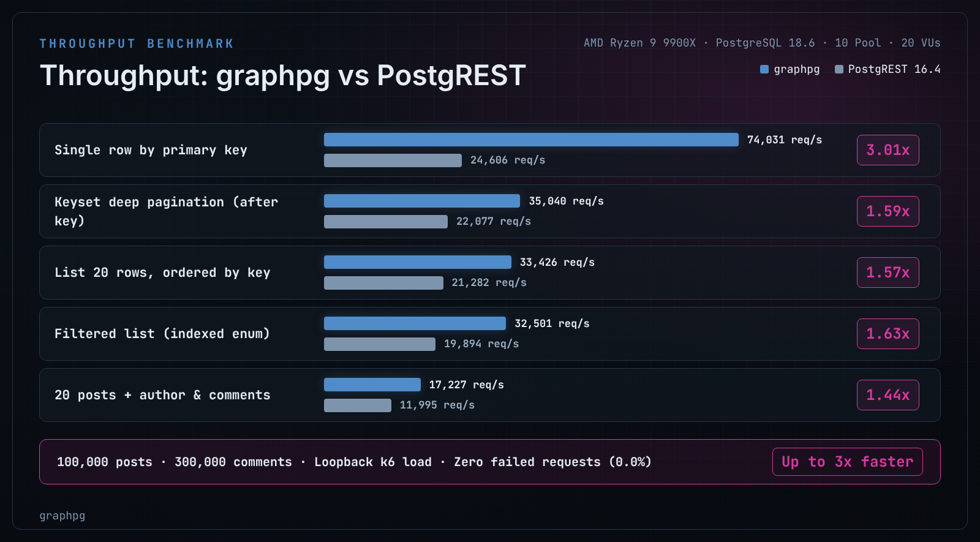Click the 1.63x speedup badge
The height and width of the screenshot is (542, 980).
click(888, 334)
